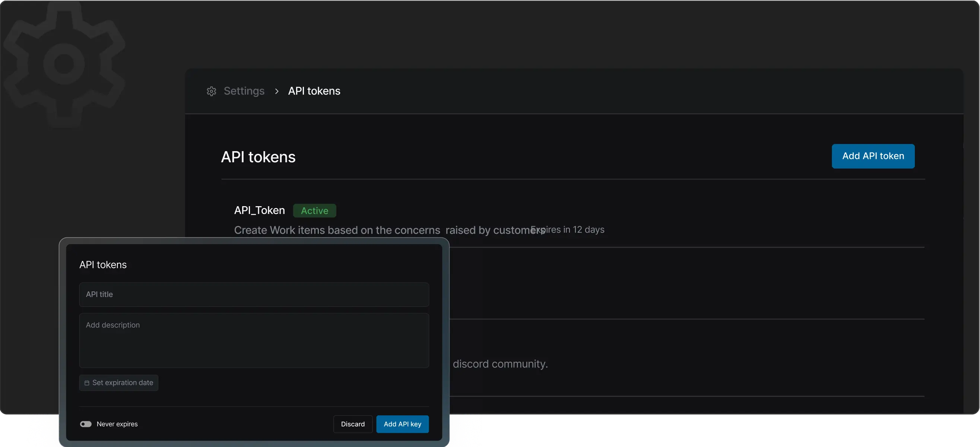
Task: Go back to Settings via breadcrumb link
Action: coord(244,91)
